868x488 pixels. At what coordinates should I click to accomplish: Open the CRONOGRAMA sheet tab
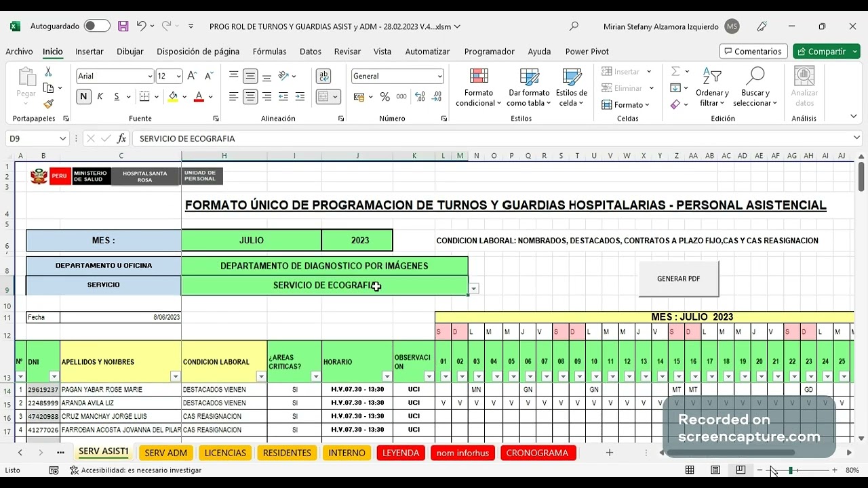(537, 453)
